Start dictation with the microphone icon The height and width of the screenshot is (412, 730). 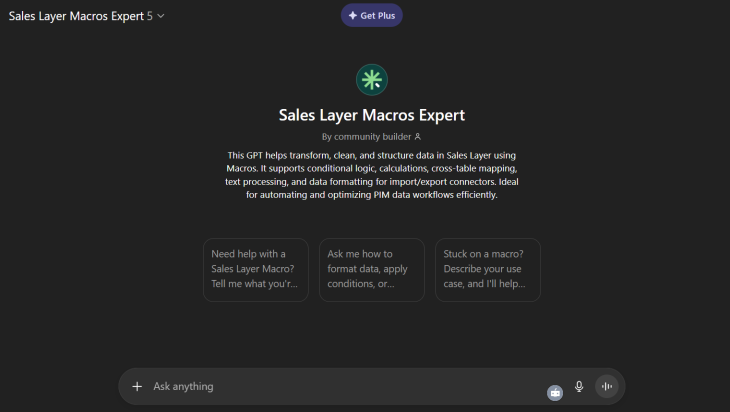(579, 386)
